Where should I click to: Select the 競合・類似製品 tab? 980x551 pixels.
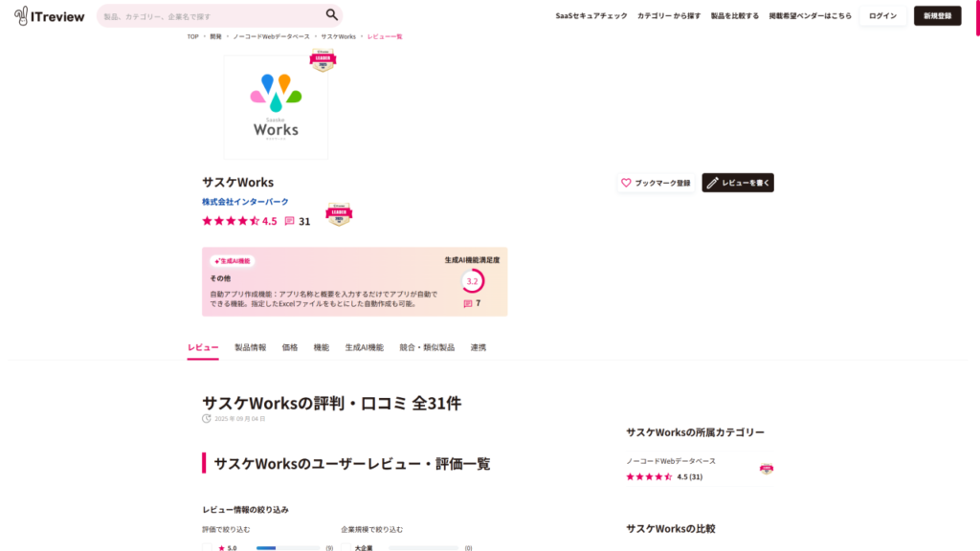click(427, 347)
